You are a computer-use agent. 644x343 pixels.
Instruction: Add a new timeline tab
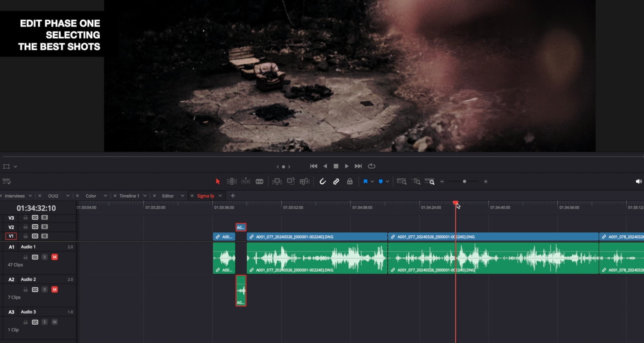point(233,196)
